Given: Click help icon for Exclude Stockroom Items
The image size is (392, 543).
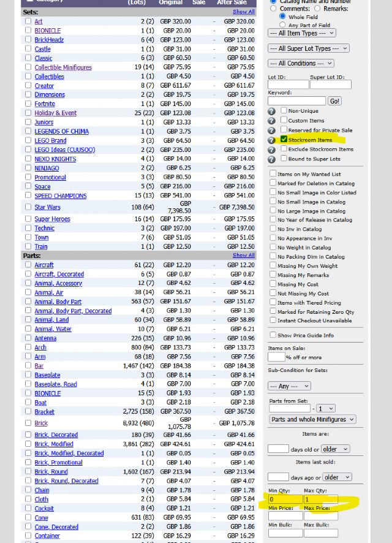Looking at the screenshot, I should point(271,150).
